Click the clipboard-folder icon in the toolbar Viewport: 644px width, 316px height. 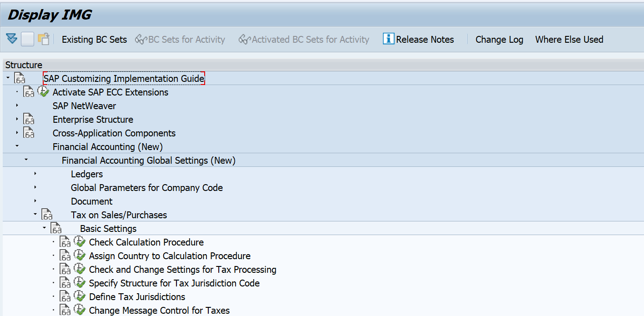(x=44, y=39)
